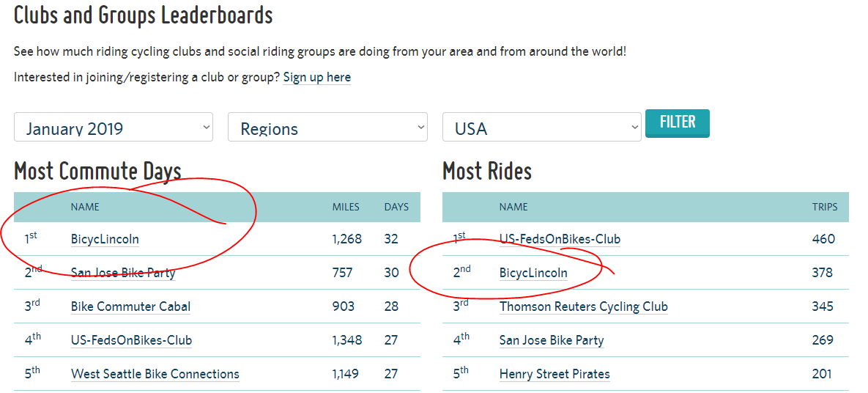Open the January 2019 month dropdown

pyautogui.click(x=114, y=127)
